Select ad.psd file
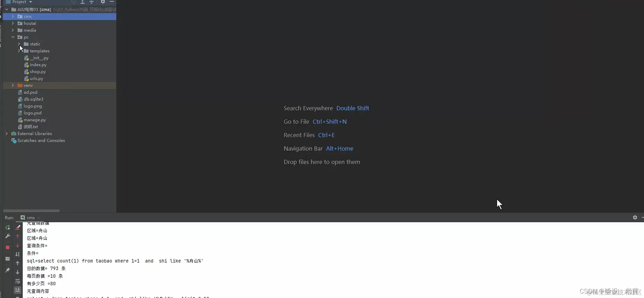Image resolution: width=644 pixels, height=298 pixels. 30,92
